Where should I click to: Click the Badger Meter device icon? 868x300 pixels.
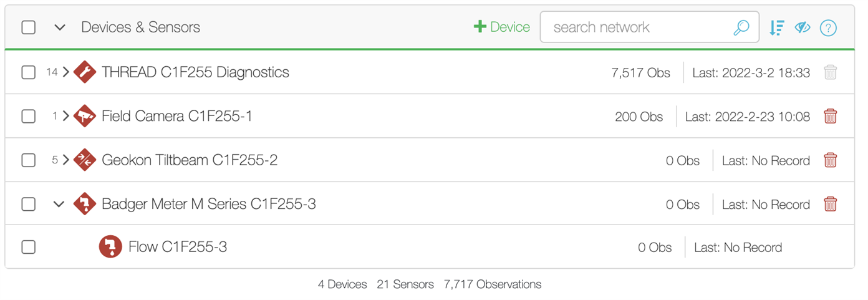click(x=85, y=204)
